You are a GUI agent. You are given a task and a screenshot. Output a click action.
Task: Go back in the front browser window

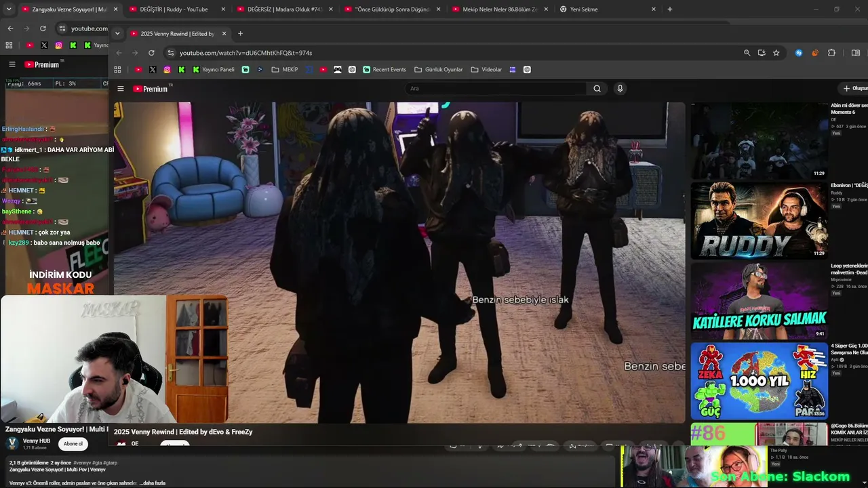click(119, 53)
